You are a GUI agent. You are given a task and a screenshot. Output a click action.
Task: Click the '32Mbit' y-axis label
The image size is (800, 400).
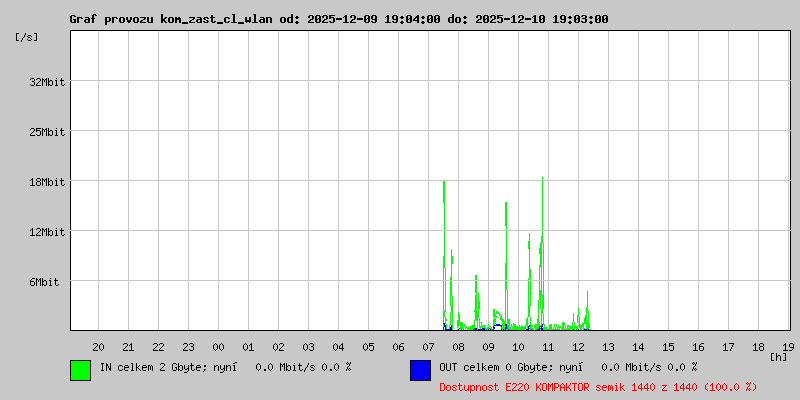pos(47,82)
